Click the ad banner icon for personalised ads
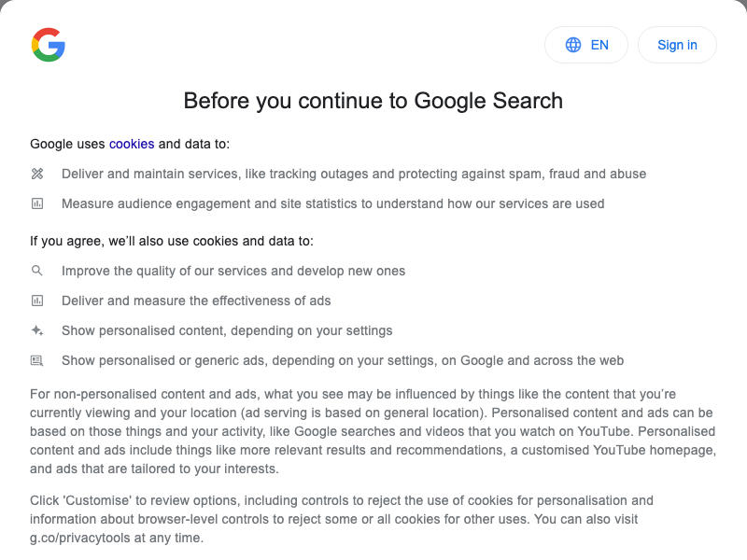The width and height of the screenshot is (747, 560). click(x=37, y=360)
